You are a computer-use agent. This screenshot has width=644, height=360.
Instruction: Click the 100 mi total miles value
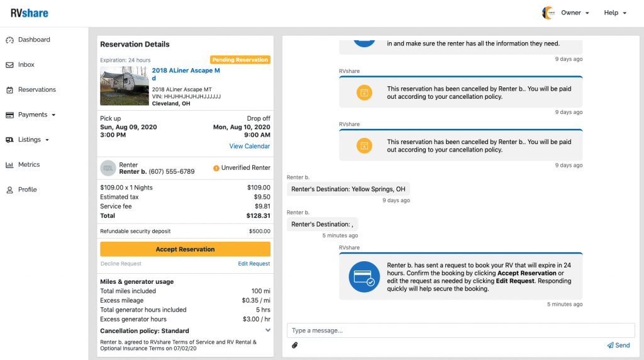(261, 291)
